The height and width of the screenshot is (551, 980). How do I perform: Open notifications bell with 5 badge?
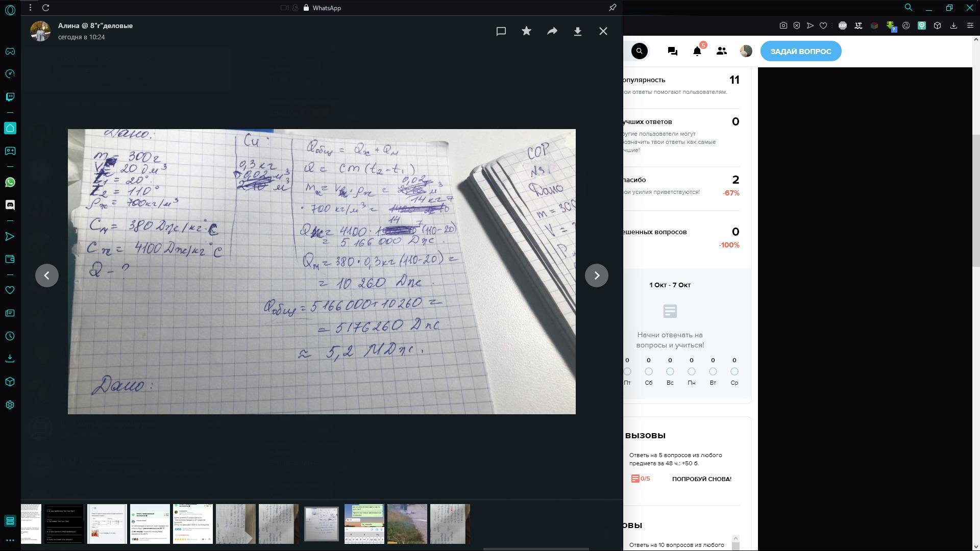click(x=697, y=51)
